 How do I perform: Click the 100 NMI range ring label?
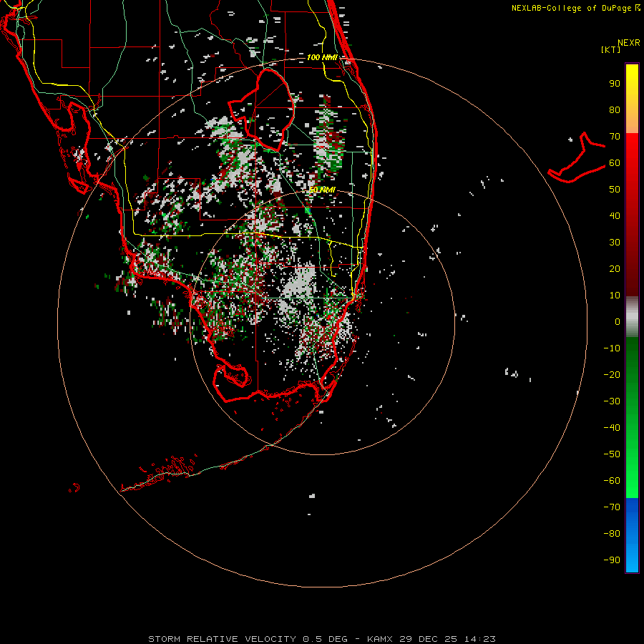click(322, 57)
